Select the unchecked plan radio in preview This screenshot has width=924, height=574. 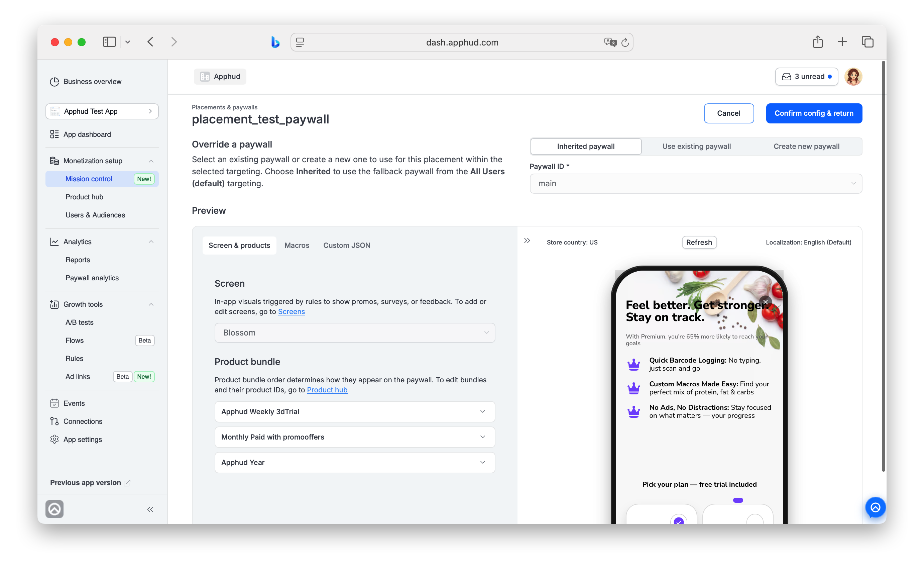tap(755, 520)
